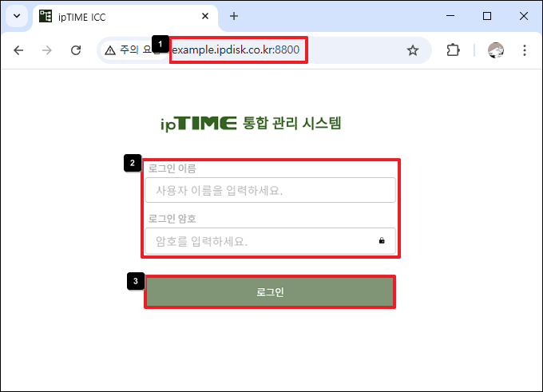The height and width of the screenshot is (392, 543).
Task: Show the '주의 요함' security warning info
Action: 128,50
